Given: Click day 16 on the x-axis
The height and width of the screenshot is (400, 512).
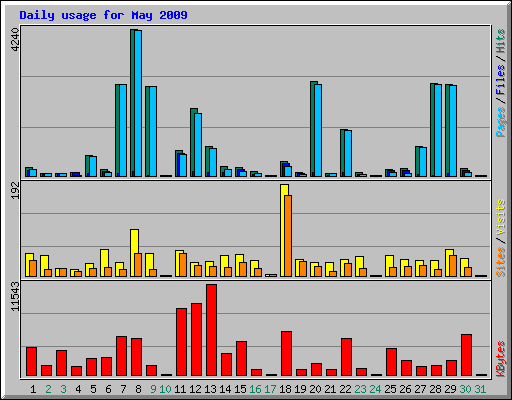Looking at the screenshot, I should point(255,389).
